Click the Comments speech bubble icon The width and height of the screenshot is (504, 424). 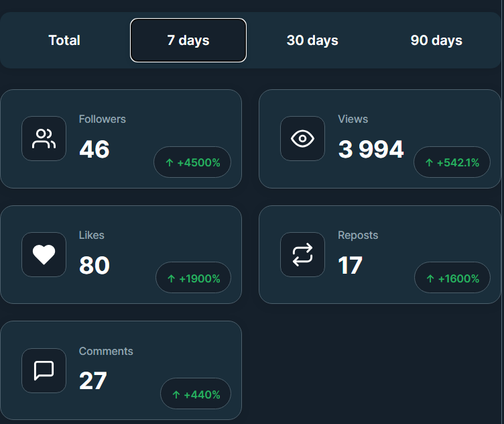pos(44,370)
